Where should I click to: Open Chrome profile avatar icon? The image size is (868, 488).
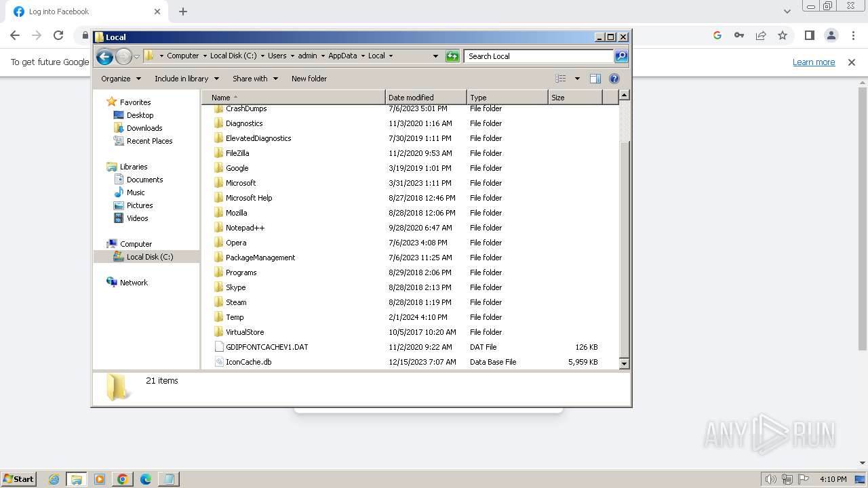tap(831, 35)
